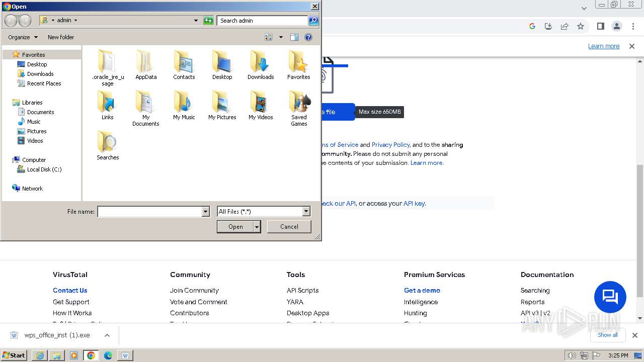The image size is (644, 362).
Task: Click the Search admin field
Action: (263, 21)
